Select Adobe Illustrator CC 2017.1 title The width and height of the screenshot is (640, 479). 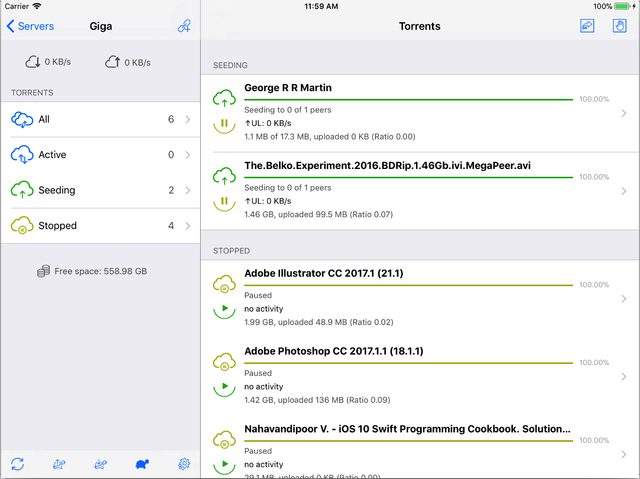point(324,273)
